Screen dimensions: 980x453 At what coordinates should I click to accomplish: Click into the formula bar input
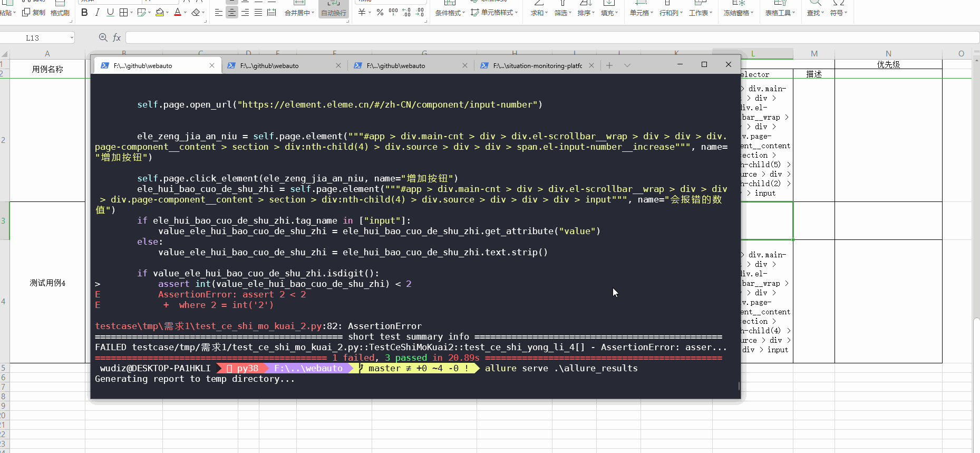point(551,37)
